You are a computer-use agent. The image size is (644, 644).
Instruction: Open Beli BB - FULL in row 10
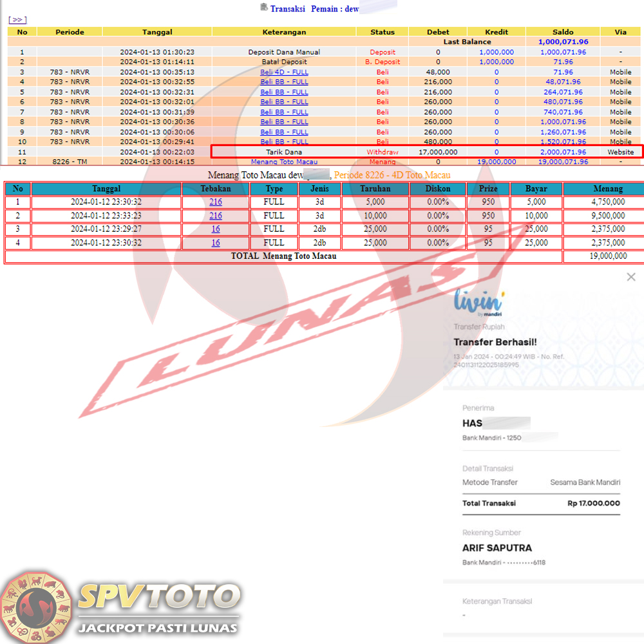click(284, 142)
